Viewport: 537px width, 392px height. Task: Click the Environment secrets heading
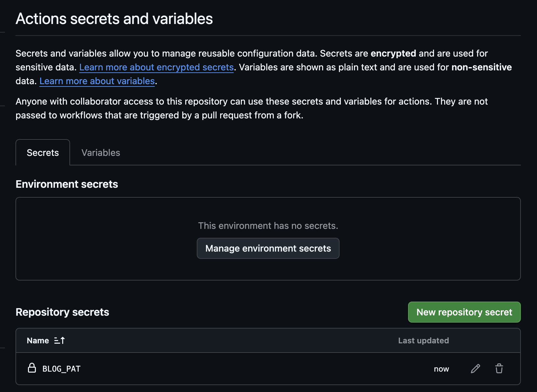[x=67, y=184]
